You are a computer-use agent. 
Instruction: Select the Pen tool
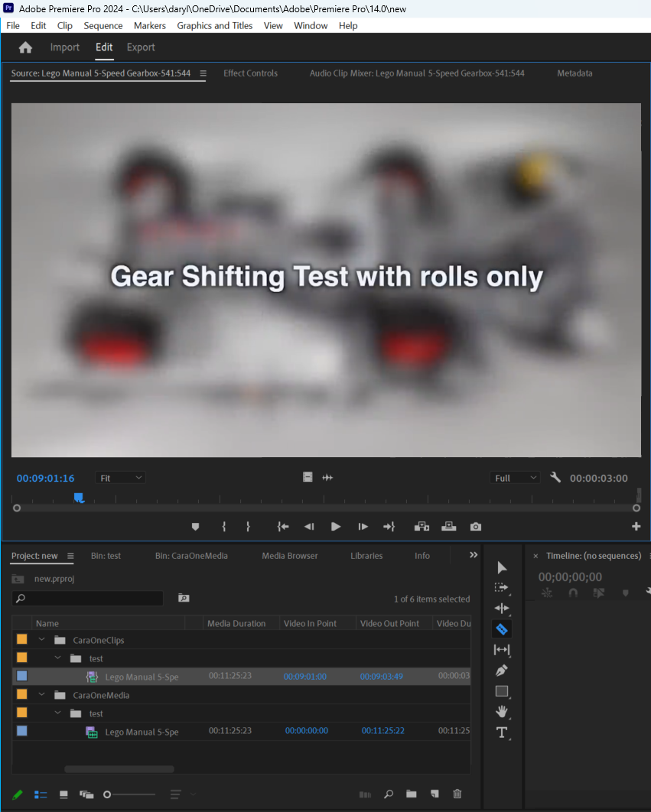pos(501,671)
